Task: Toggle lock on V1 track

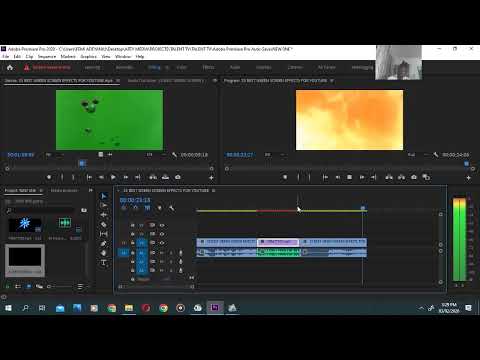Action: coord(132,243)
